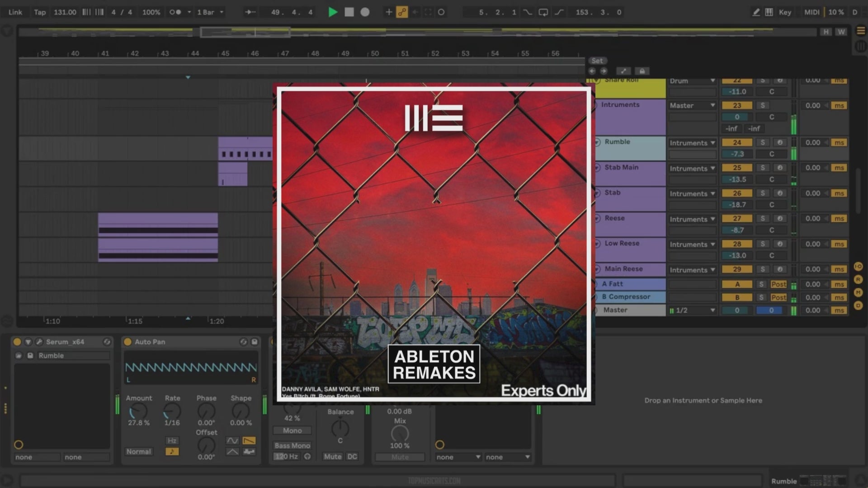Viewport: 868px width, 488px height.
Task: Click the W button in the overview
Action: 841,32
